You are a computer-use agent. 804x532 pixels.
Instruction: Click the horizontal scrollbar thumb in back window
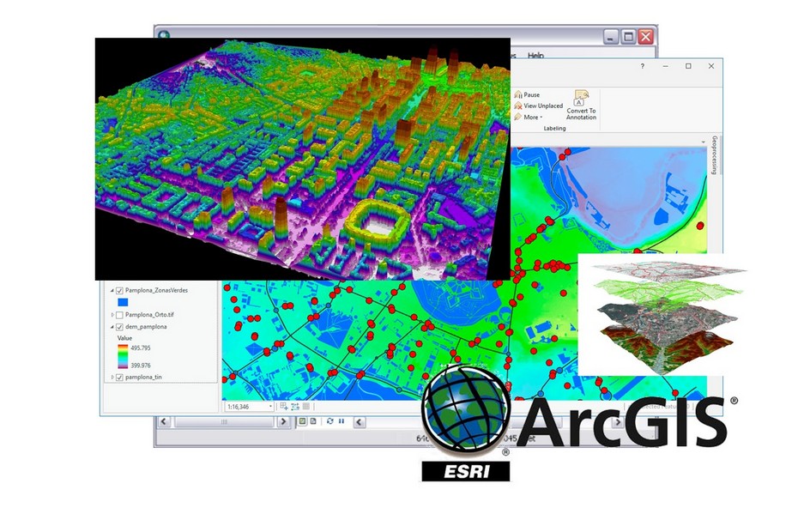pos(224,422)
